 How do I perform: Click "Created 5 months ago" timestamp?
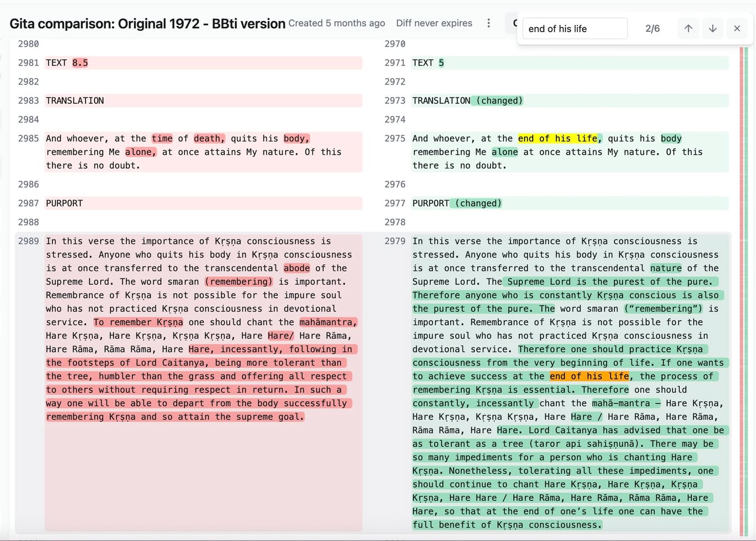click(336, 23)
